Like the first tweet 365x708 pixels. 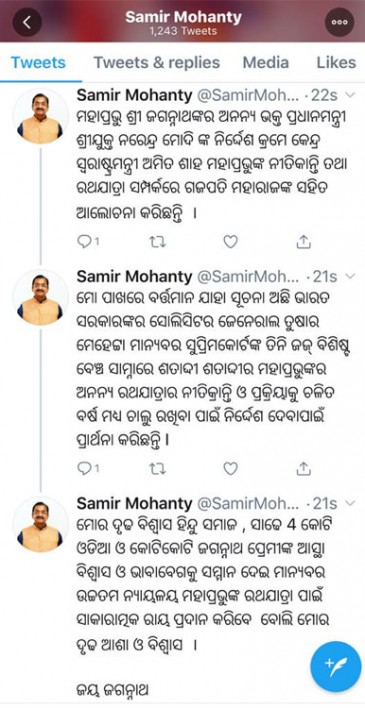pos(230,242)
